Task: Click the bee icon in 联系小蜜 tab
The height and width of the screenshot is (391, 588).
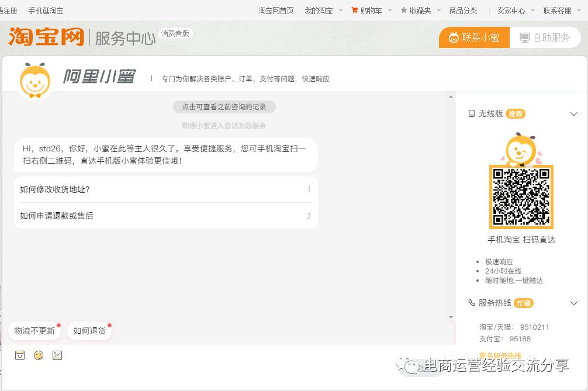Action: 454,37
